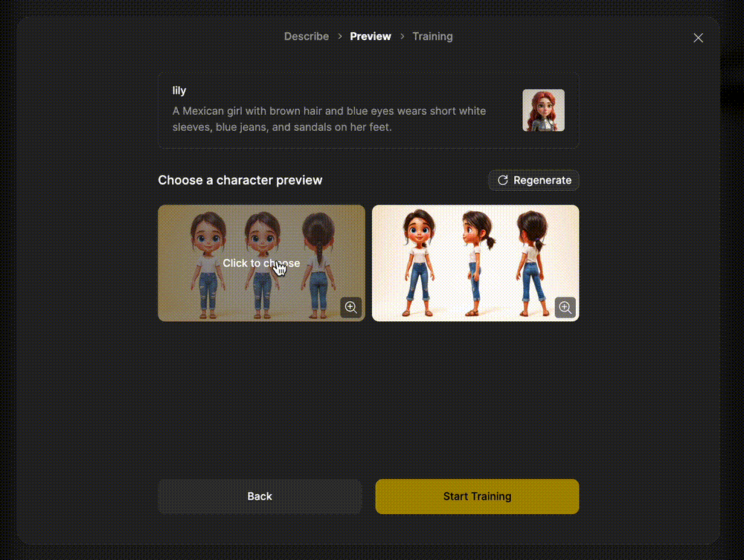Click the Choose a character preview heading

pos(240,180)
